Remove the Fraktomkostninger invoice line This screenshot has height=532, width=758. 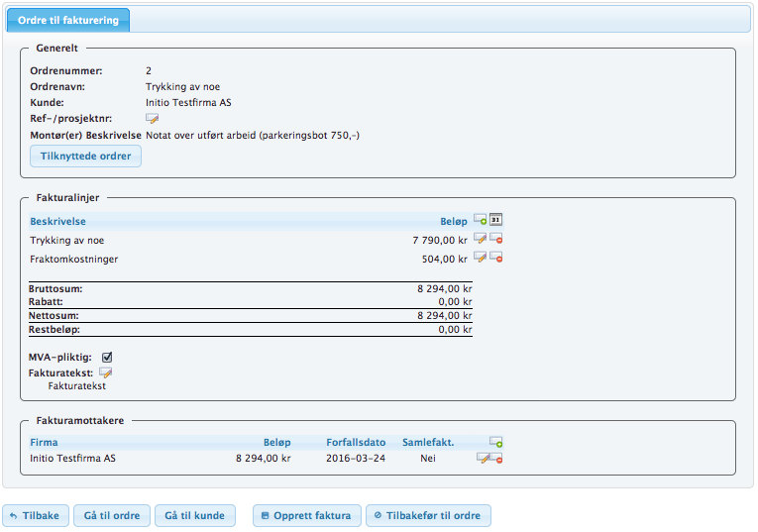coord(496,257)
